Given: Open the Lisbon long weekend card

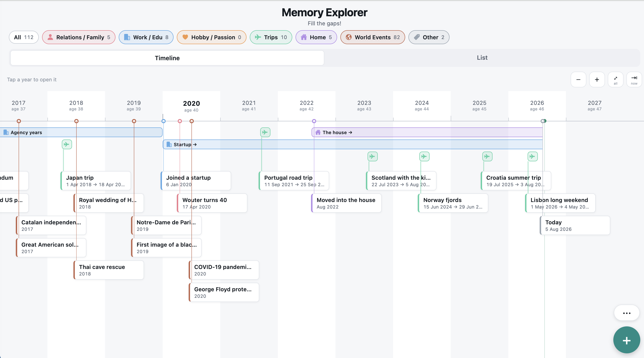Looking at the screenshot, I should (x=560, y=203).
